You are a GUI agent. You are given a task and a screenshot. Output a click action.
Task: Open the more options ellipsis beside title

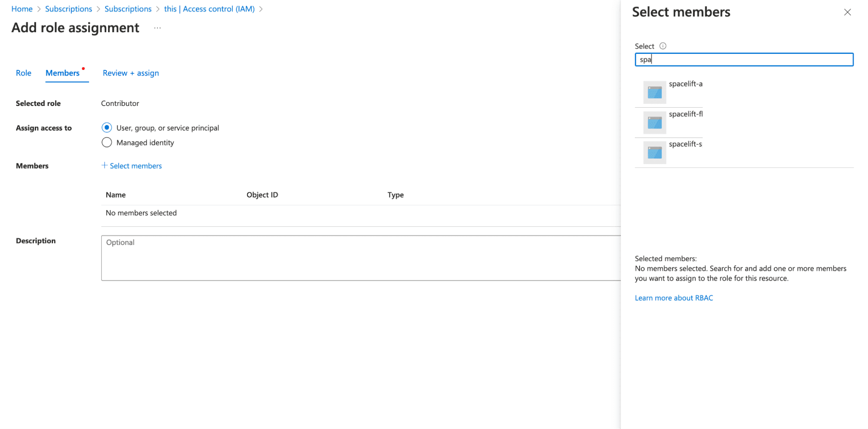tap(157, 28)
